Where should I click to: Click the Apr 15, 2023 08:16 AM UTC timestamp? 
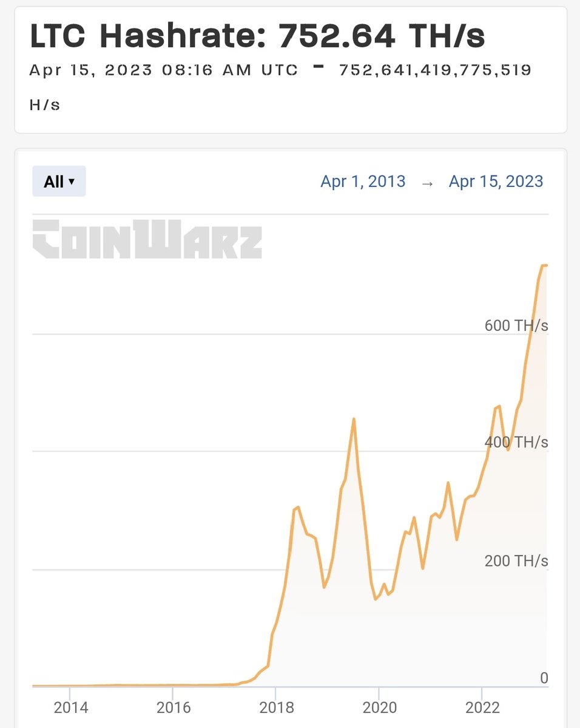tap(163, 70)
